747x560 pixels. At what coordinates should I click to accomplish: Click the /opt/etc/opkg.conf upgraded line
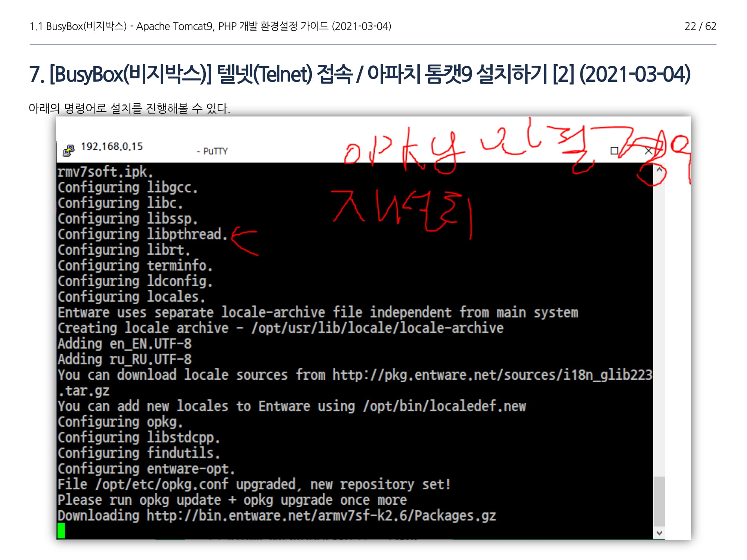point(254,484)
